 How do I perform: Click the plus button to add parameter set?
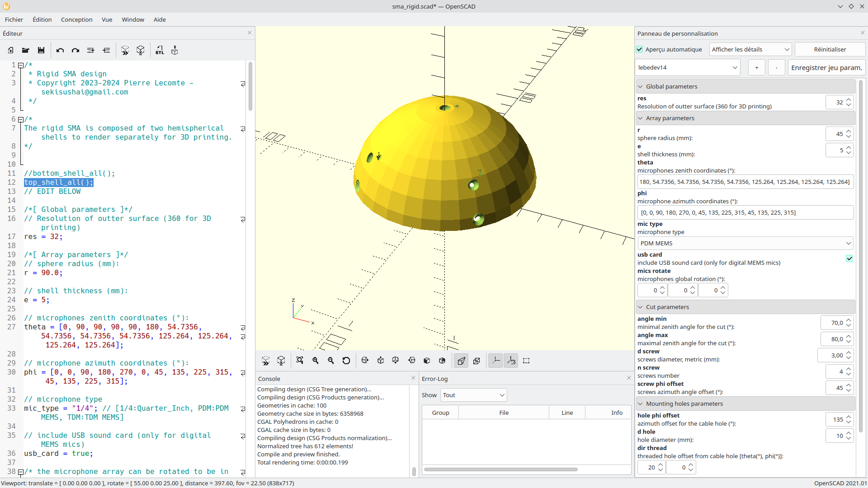[x=756, y=67]
